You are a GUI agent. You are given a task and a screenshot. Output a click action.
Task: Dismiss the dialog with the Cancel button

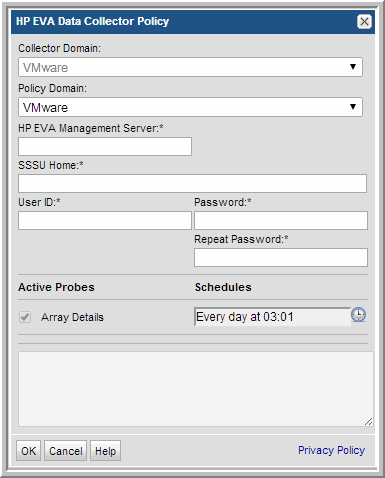(x=65, y=451)
